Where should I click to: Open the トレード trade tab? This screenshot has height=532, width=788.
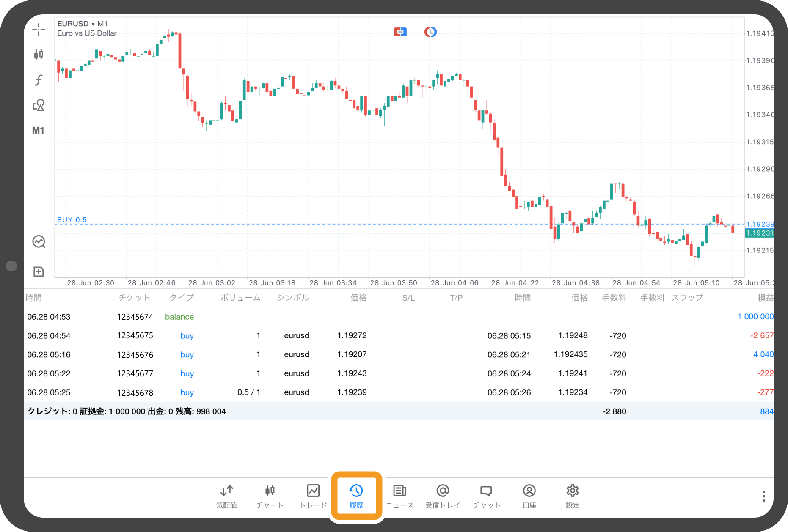point(313,496)
